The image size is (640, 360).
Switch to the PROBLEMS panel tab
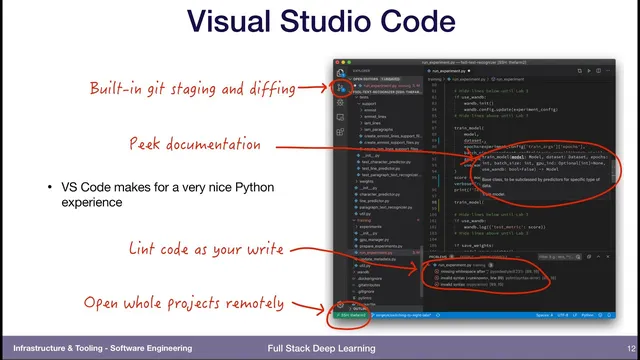(x=438, y=257)
